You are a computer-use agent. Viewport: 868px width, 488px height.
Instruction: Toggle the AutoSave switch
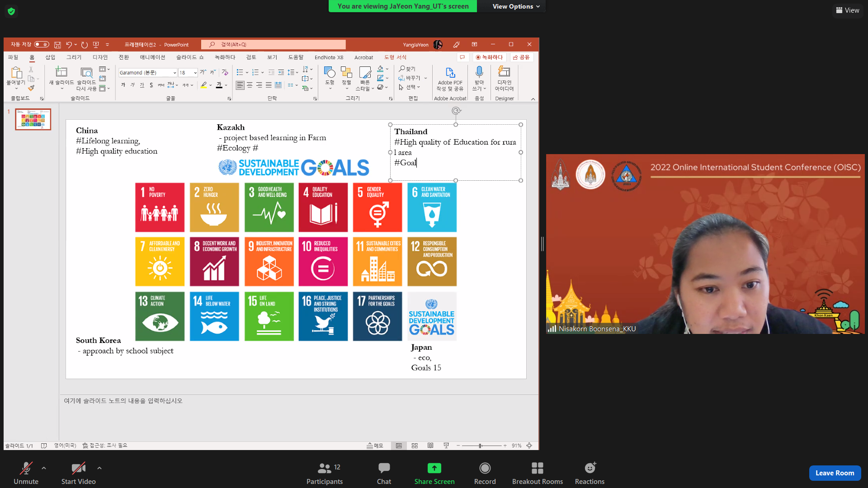[42, 44]
